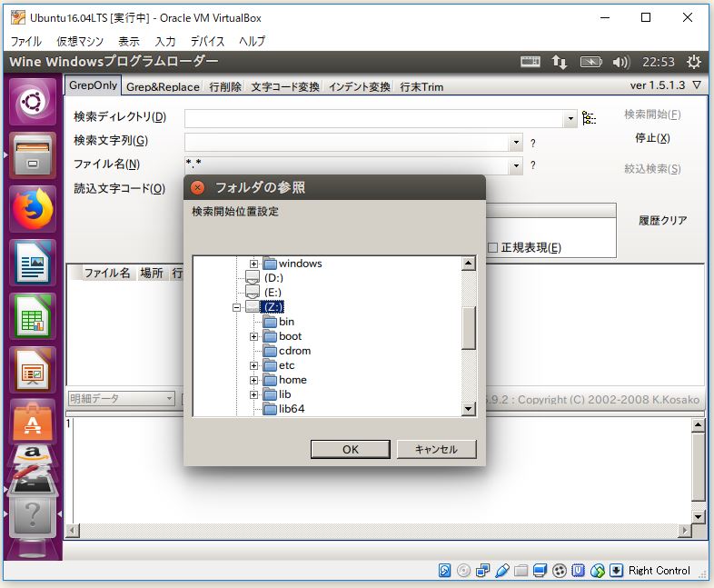Click VirtualBox shared folders status icon
The image size is (714, 588).
[x=521, y=570]
